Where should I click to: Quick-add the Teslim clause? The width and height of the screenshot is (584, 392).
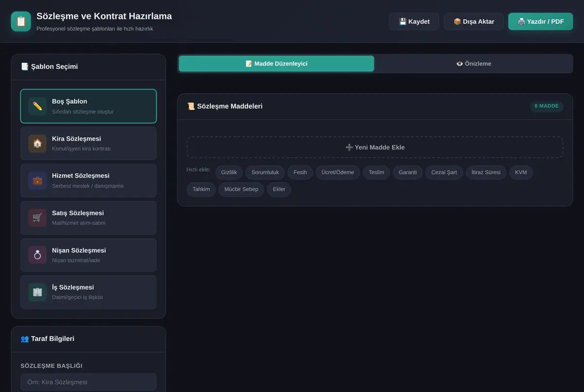pos(376,173)
